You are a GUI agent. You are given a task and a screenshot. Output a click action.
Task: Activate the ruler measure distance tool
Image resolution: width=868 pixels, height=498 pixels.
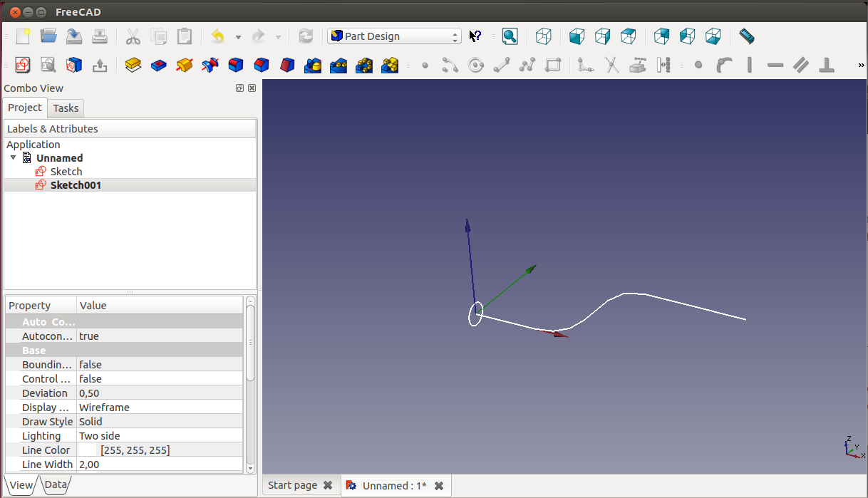coord(746,36)
